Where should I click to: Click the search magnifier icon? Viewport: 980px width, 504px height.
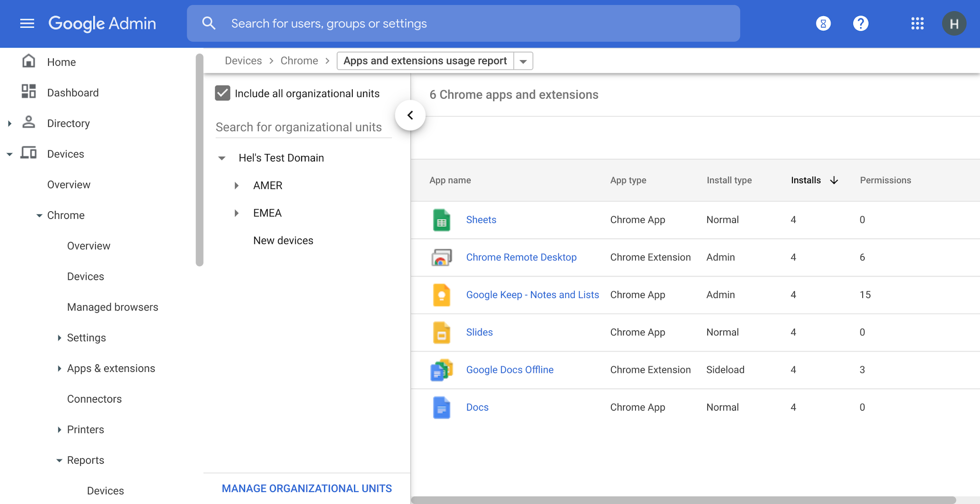pos(209,23)
